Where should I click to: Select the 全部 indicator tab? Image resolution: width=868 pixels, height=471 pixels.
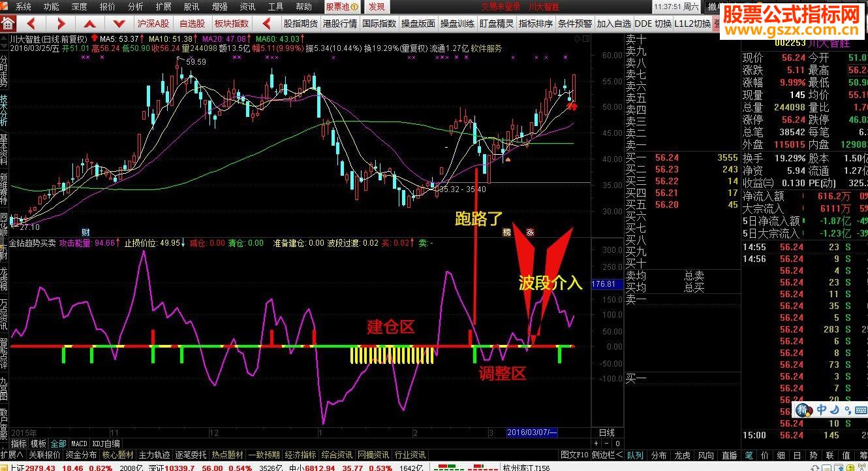[x=59, y=444]
